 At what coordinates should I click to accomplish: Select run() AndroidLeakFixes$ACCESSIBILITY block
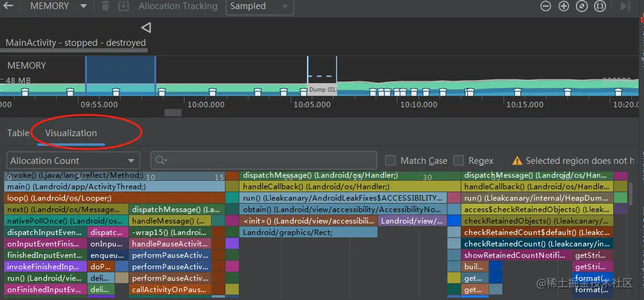pos(343,198)
